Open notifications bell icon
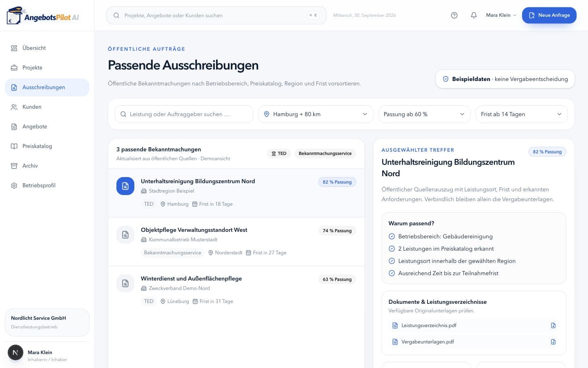This screenshot has height=368, width=588. pyautogui.click(x=474, y=15)
